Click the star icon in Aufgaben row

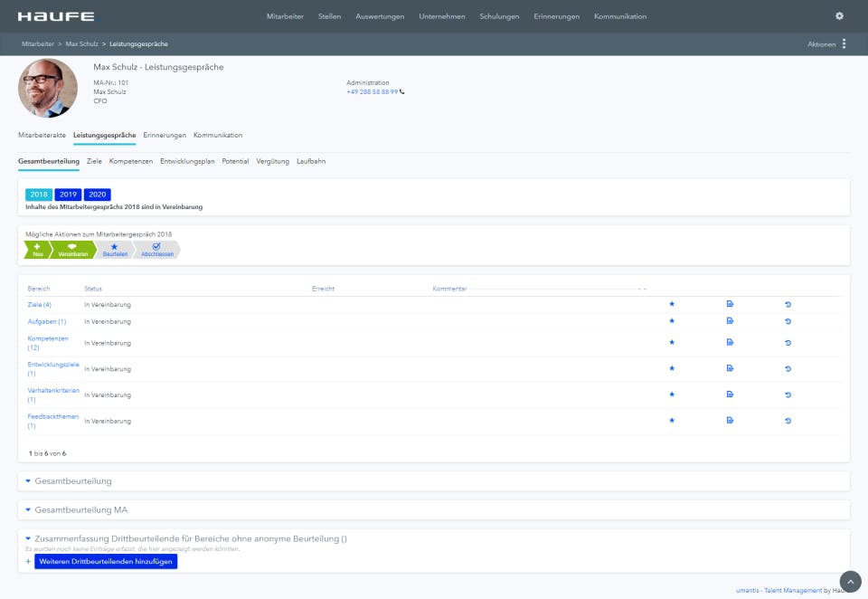coord(672,321)
